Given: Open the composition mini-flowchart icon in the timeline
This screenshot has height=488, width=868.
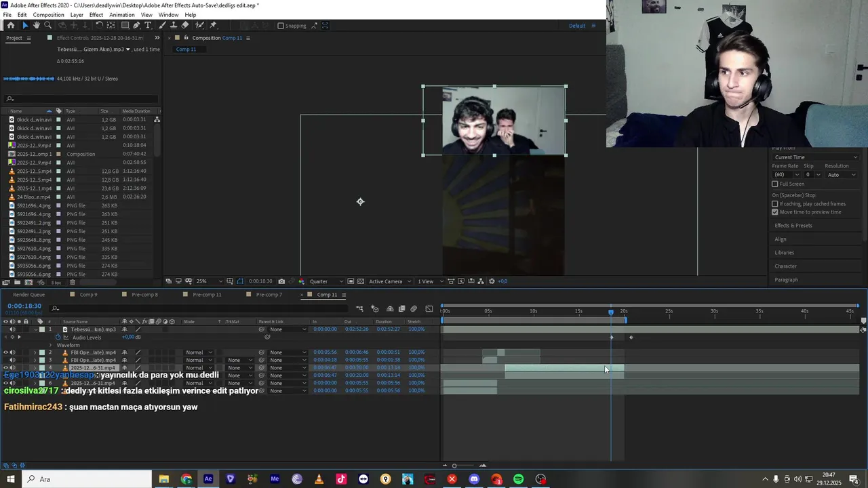Looking at the screenshot, I should pos(359,308).
